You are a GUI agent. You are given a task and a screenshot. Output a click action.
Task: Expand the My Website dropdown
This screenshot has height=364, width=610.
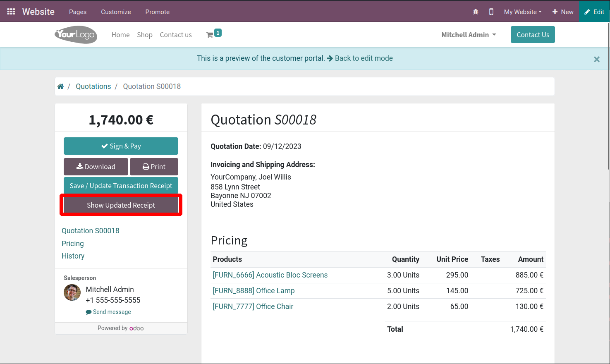[522, 12]
